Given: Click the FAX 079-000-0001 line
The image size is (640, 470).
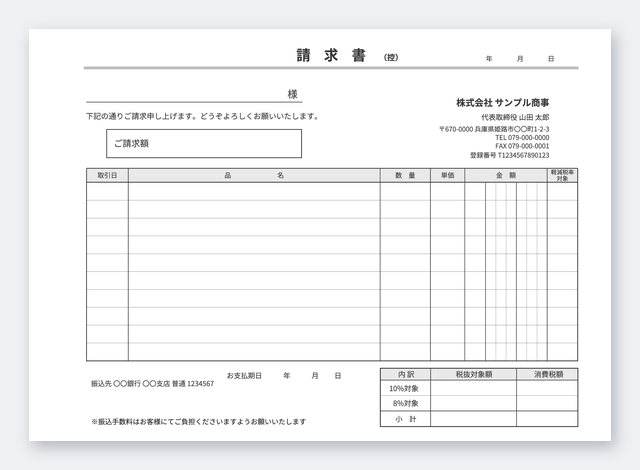Looking at the screenshot, I should (x=522, y=146).
